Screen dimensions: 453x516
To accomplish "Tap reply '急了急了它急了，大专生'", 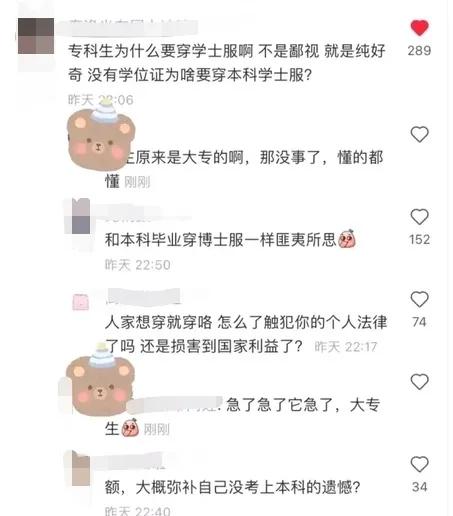I will click(x=242, y=417).
